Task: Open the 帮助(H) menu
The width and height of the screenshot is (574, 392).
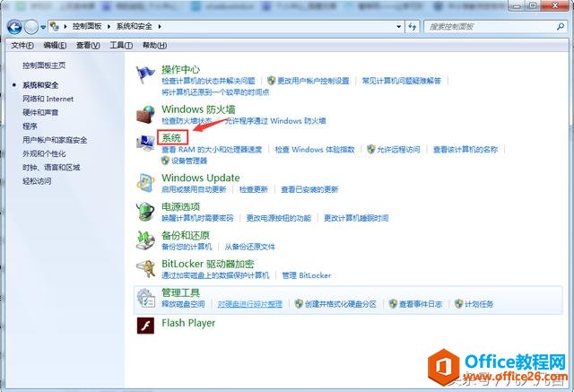Action: tap(154, 46)
